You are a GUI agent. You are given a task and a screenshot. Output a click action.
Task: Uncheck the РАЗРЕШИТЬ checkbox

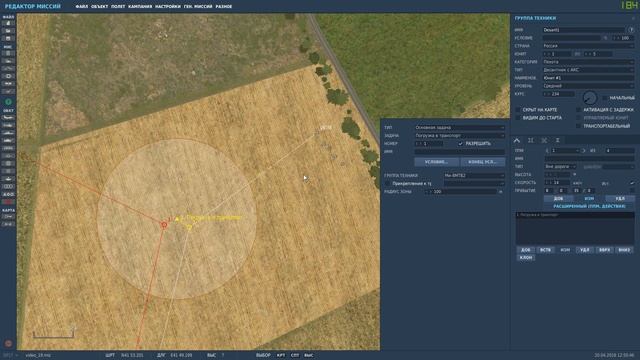coord(460,144)
